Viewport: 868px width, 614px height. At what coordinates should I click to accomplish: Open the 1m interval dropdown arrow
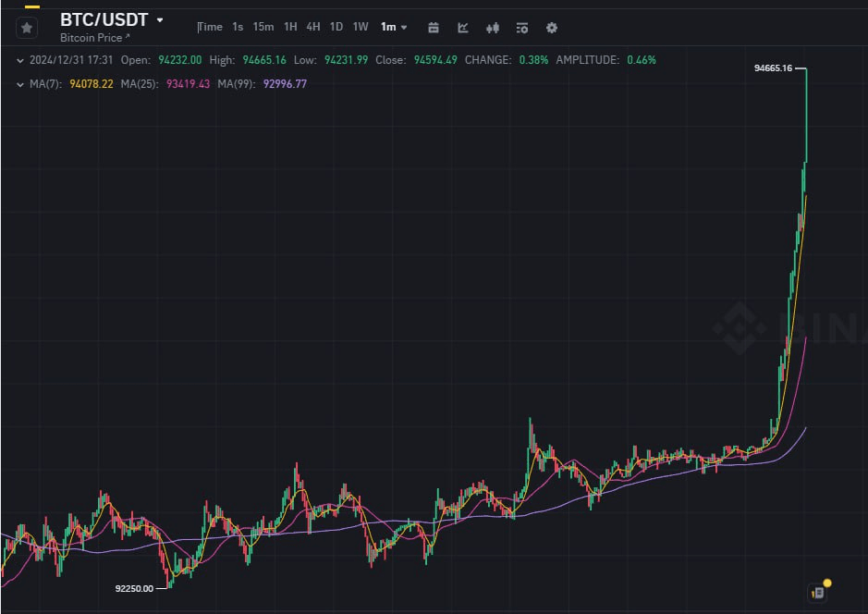click(404, 27)
